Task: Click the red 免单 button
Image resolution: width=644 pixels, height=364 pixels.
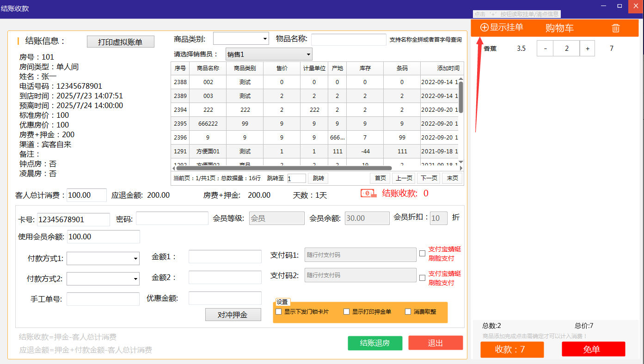Action: [594, 349]
